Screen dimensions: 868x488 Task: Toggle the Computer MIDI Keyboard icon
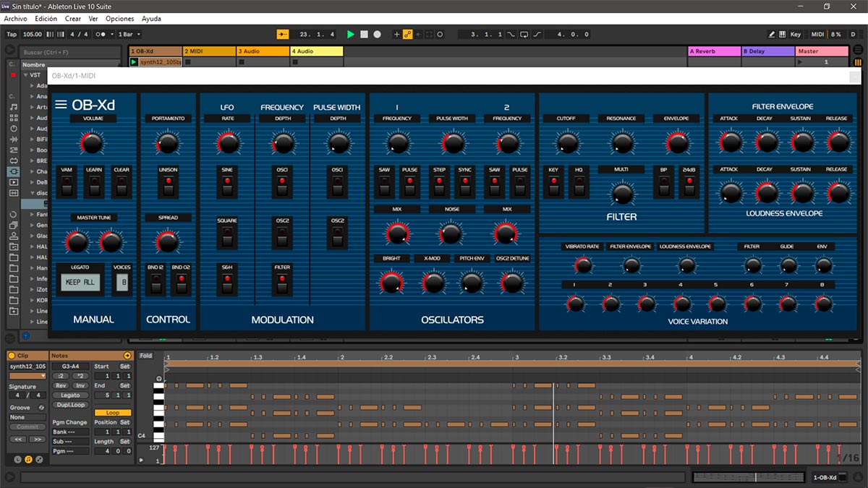(x=783, y=34)
